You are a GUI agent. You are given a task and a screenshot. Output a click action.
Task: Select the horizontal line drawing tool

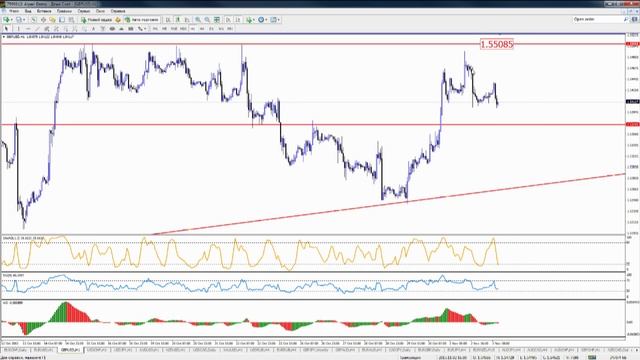[x=28, y=29]
